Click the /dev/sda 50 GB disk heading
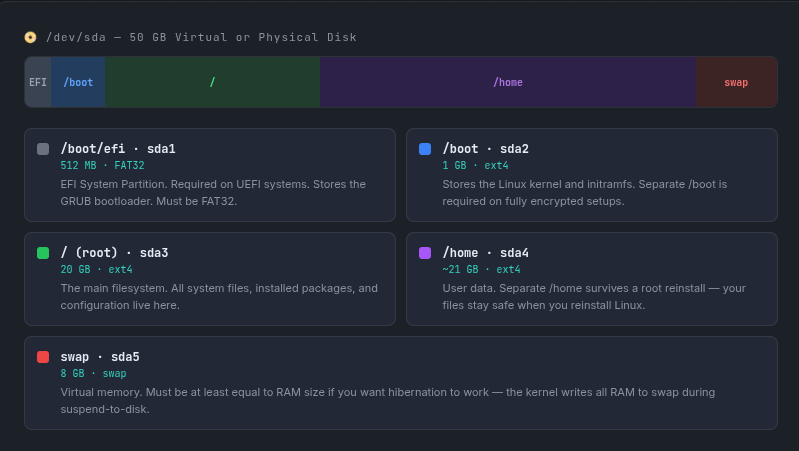This screenshot has height=451, width=799. (201, 37)
